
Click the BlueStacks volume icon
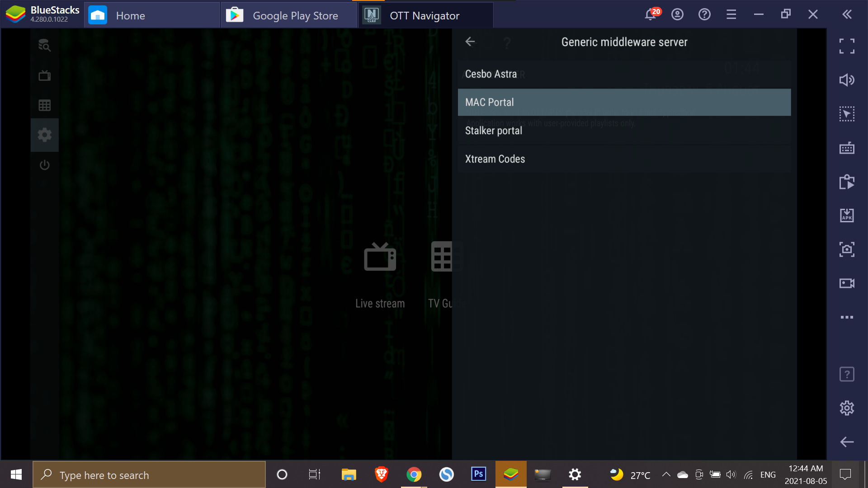click(847, 80)
